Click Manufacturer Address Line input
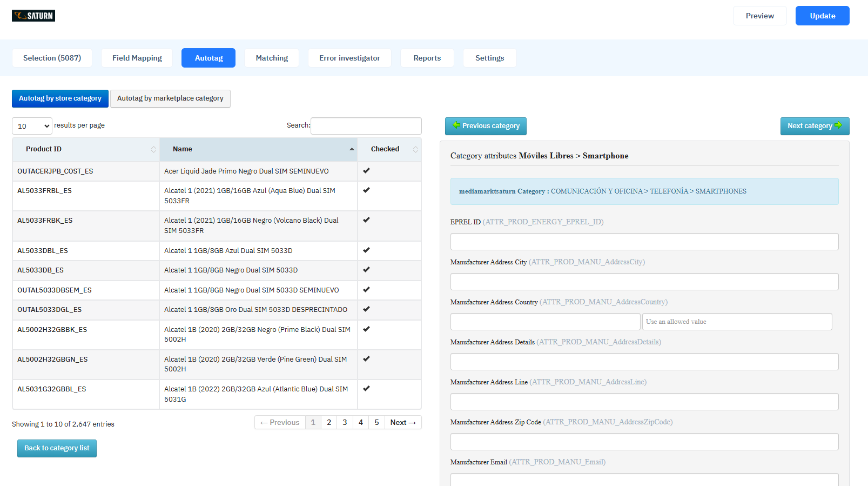The height and width of the screenshot is (486, 868). [644, 402]
